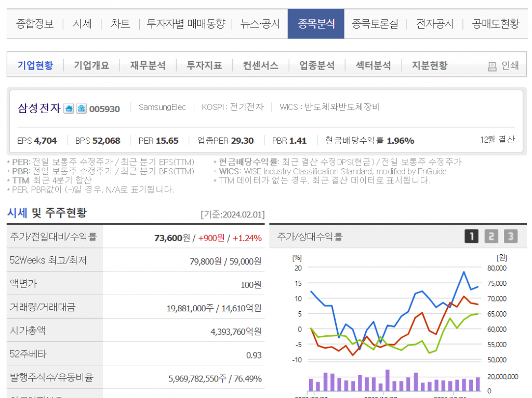
Task: Switch to the 시세 tab
Action: (82, 24)
